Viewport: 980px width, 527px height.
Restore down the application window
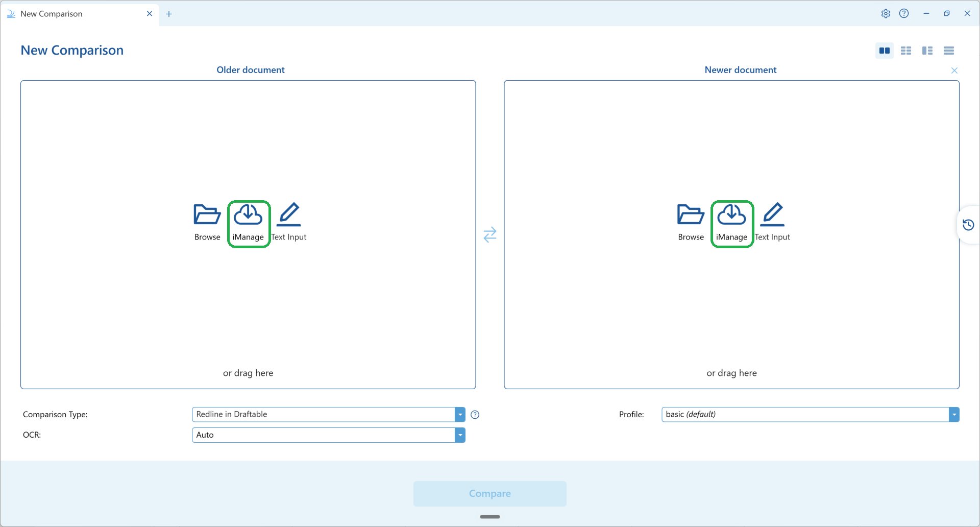point(947,14)
